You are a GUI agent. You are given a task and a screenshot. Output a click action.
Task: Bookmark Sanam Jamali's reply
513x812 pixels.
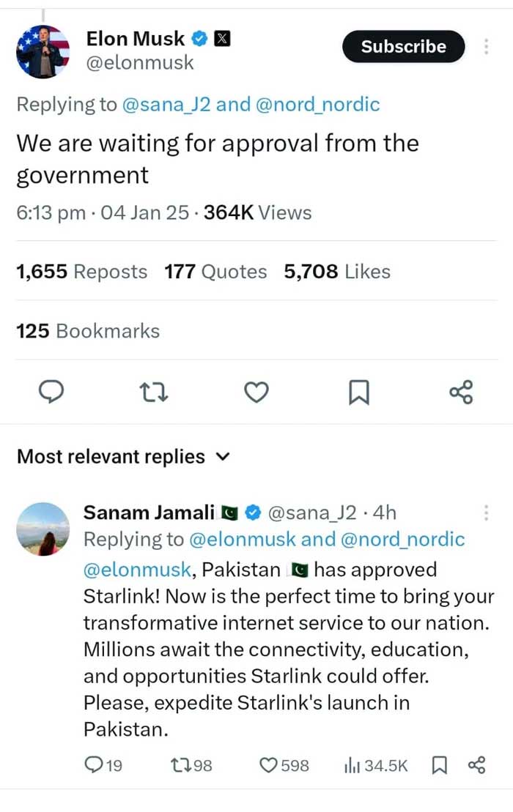coord(440,765)
